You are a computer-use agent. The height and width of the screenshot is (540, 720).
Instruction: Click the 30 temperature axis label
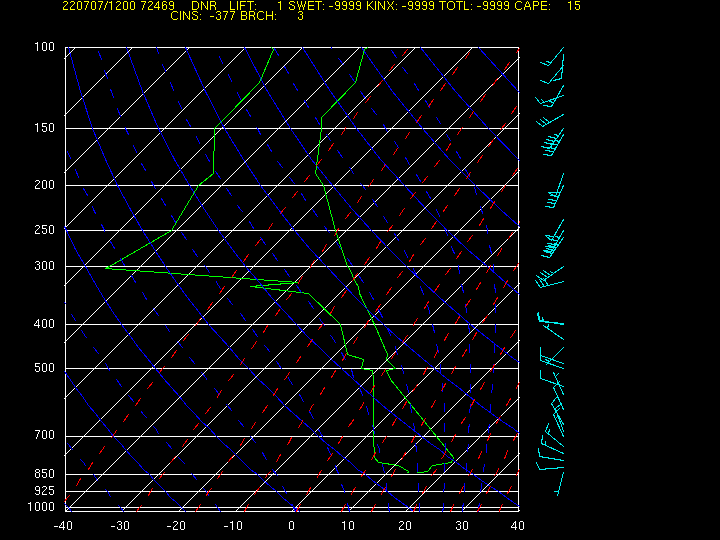tap(461, 526)
